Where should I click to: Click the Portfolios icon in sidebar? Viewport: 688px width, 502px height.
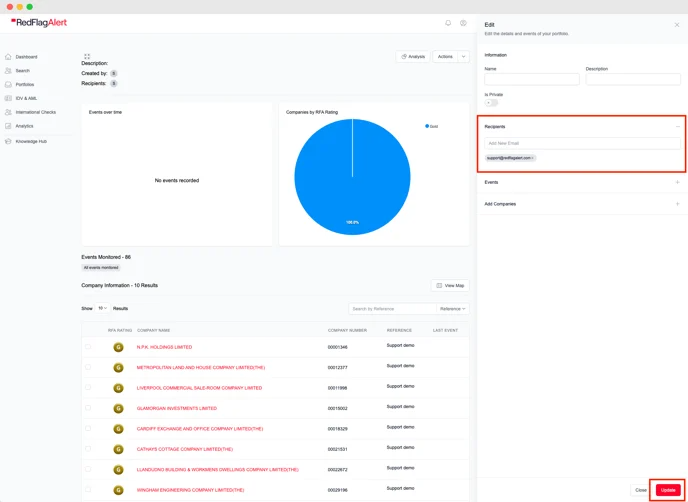coord(8,84)
